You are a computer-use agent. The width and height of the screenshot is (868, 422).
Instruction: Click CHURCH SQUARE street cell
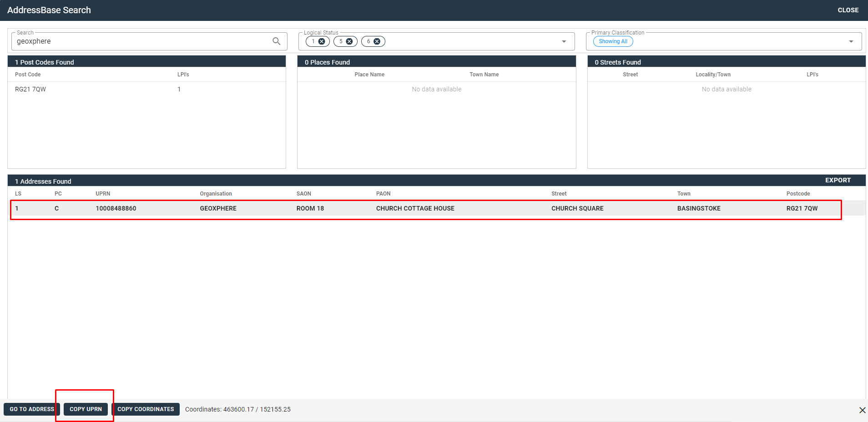[577, 208]
